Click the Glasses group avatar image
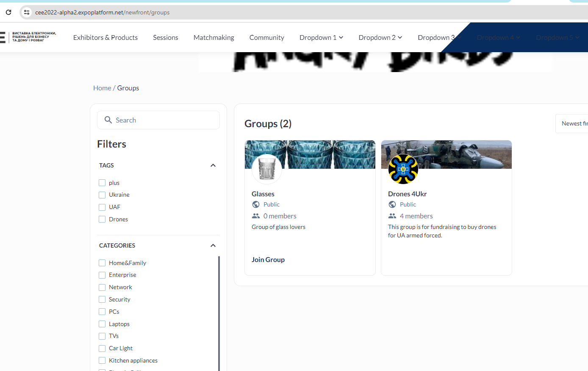Screen dimensions: 588x371 click(267, 169)
